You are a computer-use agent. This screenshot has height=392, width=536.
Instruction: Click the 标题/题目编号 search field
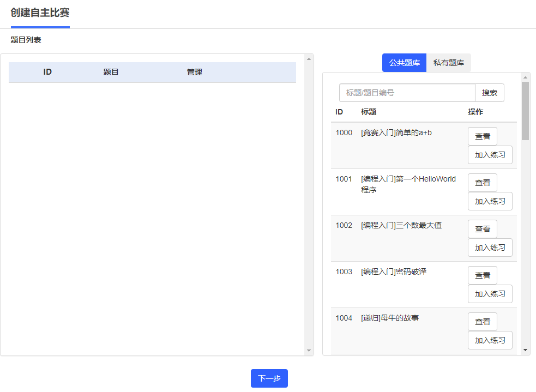pyautogui.click(x=407, y=93)
